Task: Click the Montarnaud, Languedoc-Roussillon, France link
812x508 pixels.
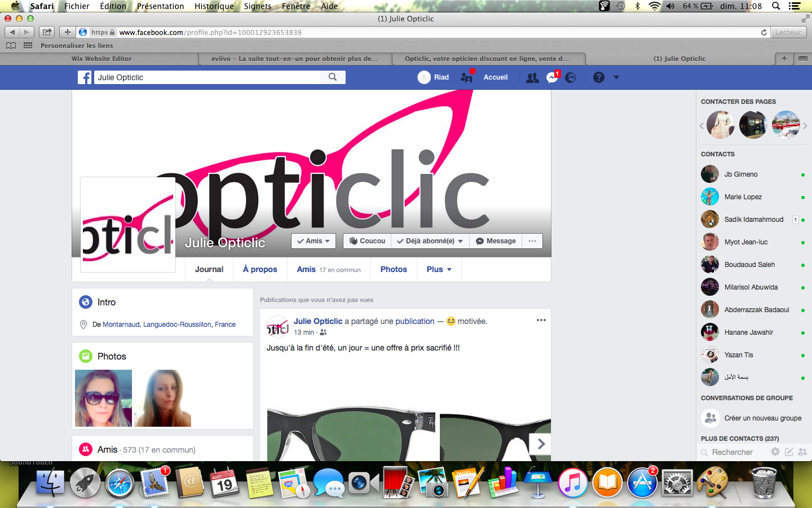Action: pyautogui.click(x=169, y=325)
